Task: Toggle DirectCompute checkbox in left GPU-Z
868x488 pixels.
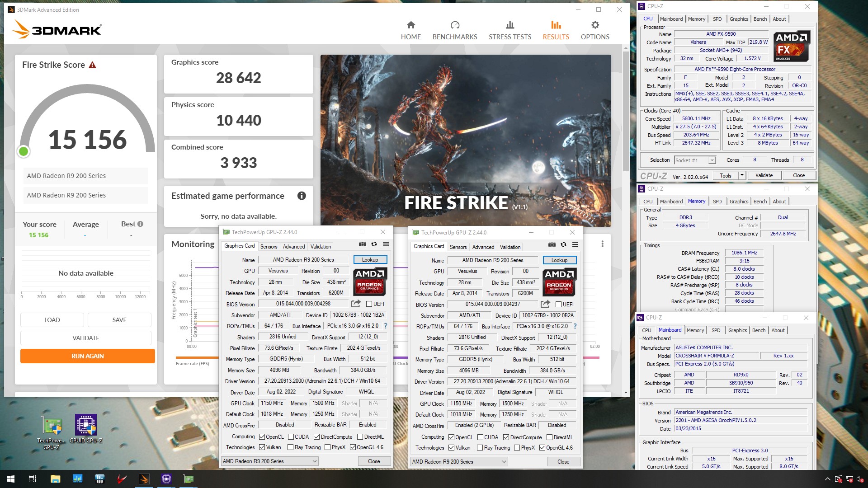Action: click(316, 437)
